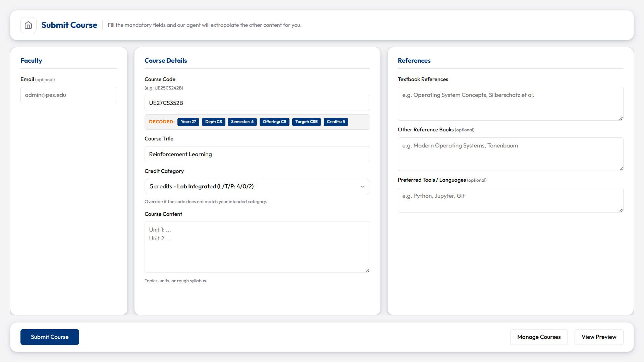644x362 pixels.
Task: Click the Offering: CS badge
Action: (274, 122)
